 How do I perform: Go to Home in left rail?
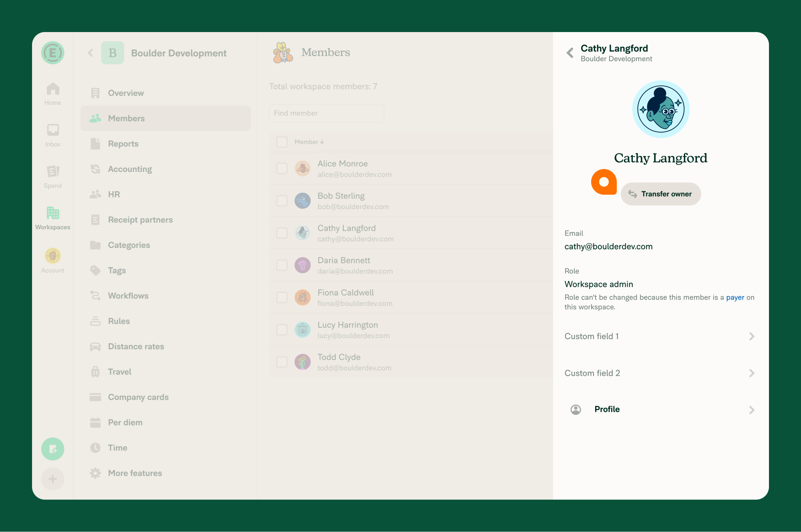tap(52, 94)
